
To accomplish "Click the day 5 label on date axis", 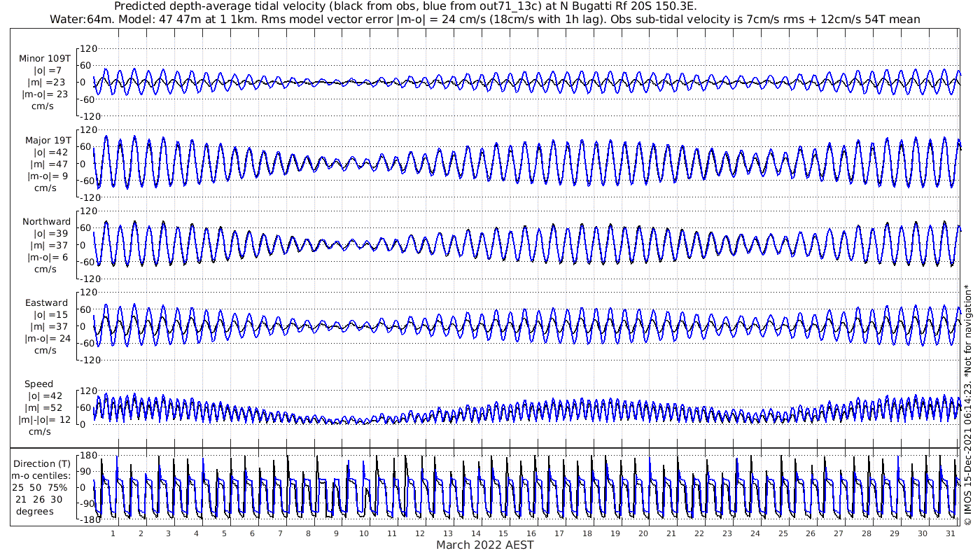I will [224, 533].
